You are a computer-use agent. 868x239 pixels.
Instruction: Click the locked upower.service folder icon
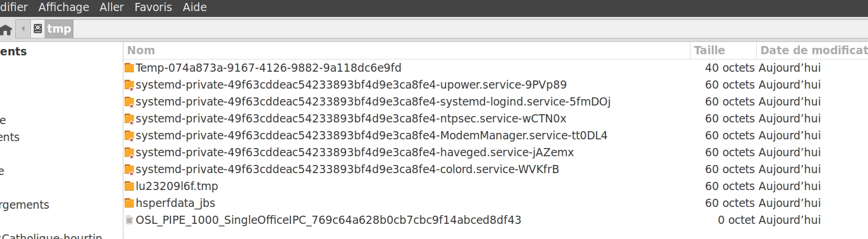point(129,85)
